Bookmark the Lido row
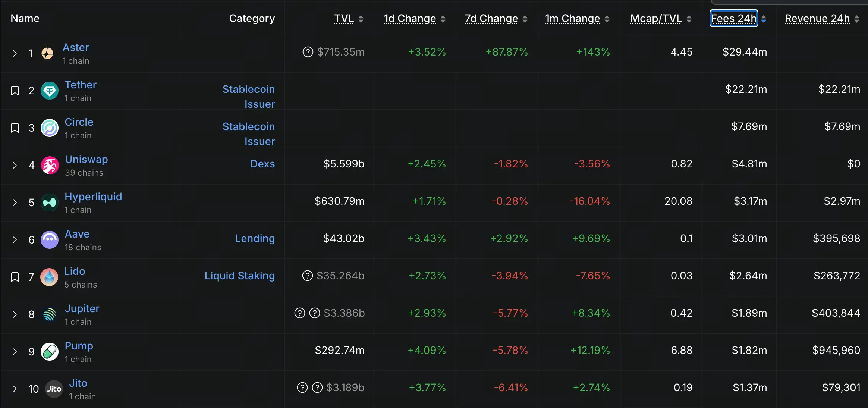Viewport: 868px width, 408px height. click(x=15, y=277)
